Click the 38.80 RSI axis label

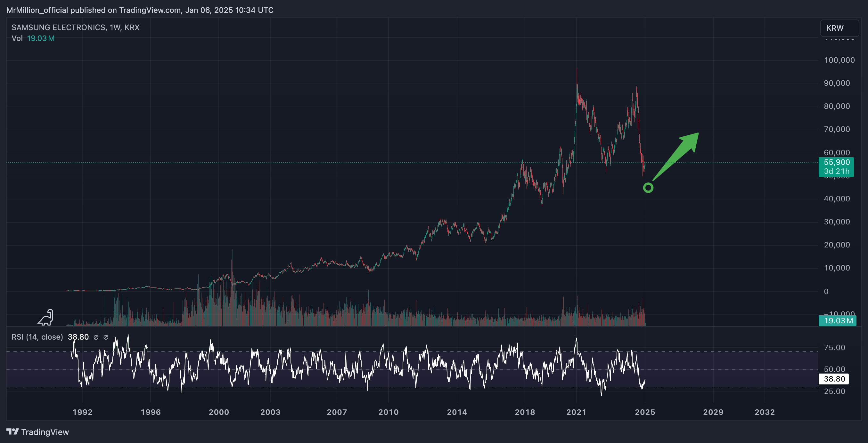[834, 379]
